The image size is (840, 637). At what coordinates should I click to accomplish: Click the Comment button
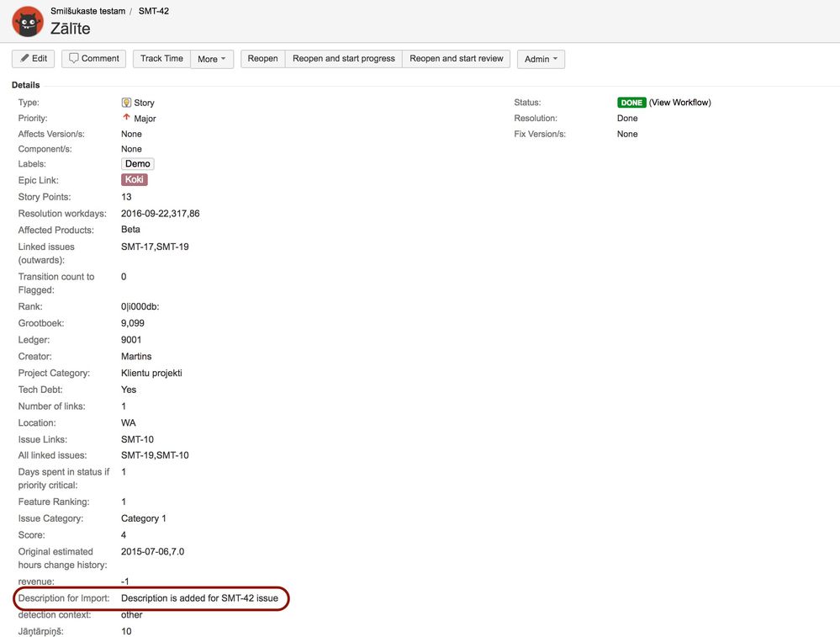(x=93, y=58)
